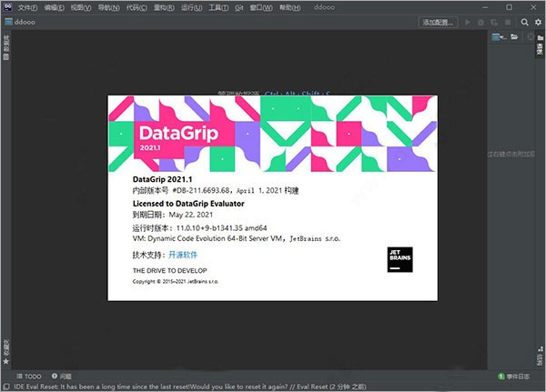Open Search Everywhere magnifier icon
Viewport: 546px width, 392px height.
[524, 22]
